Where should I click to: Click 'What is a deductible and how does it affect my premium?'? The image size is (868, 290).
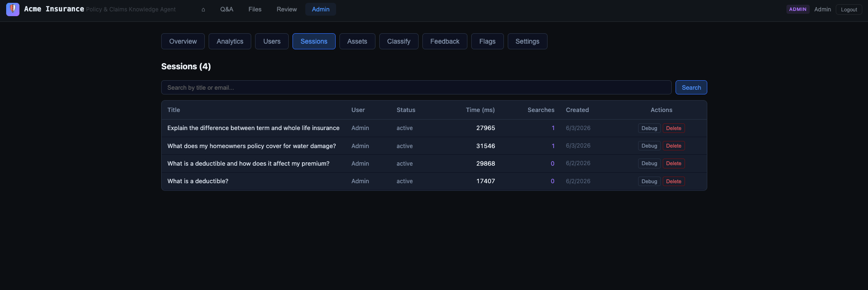248,163
